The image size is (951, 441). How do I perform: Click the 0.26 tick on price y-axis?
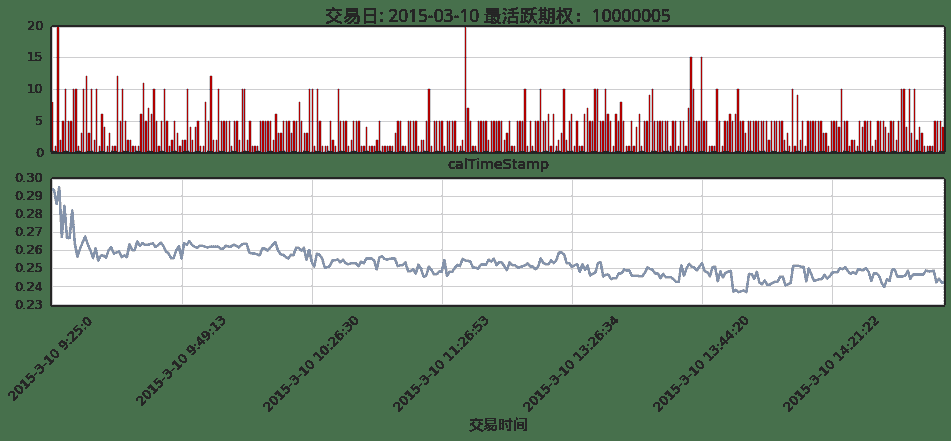click(x=28, y=250)
